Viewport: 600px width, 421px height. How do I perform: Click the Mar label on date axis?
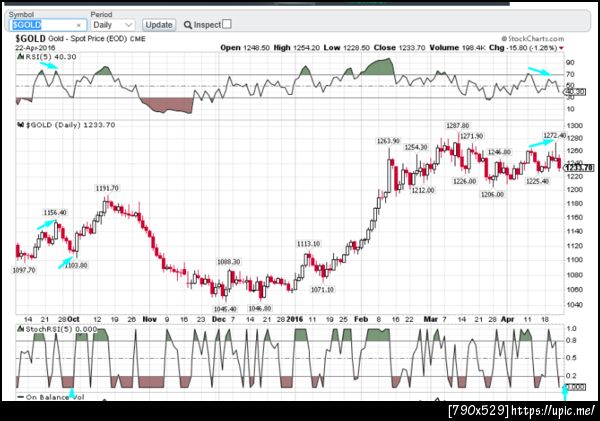(x=430, y=319)
